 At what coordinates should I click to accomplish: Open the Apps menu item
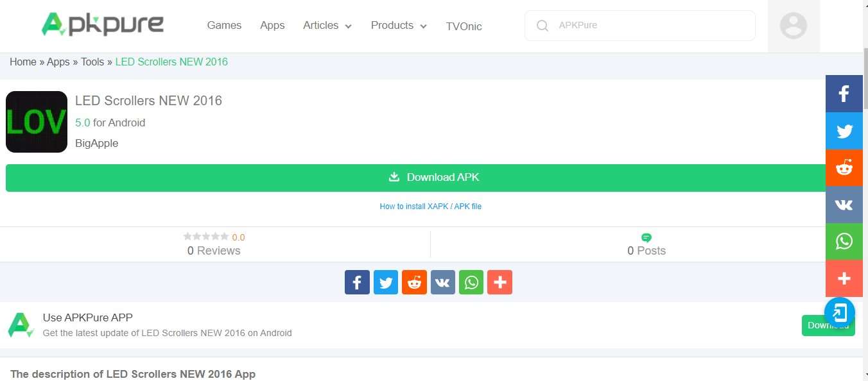pyautogui.click(x=272, y=26)
